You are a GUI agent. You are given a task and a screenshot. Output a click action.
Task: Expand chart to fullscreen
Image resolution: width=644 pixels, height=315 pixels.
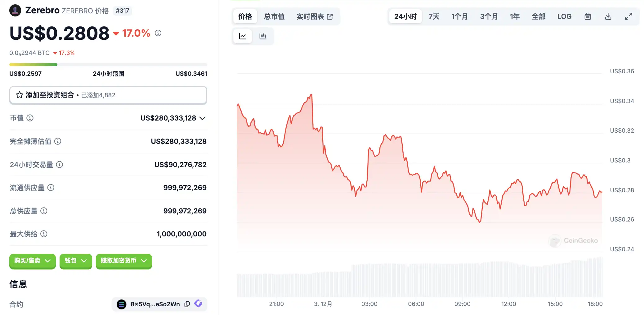pyautogui.click(x=628, y=16)
